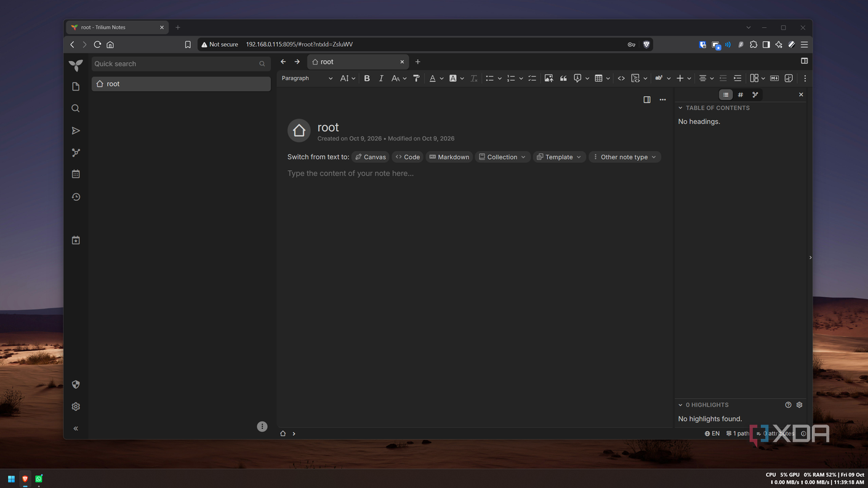
Task: Open the settings gear in the left sidebar
Action: click(76, 407)
